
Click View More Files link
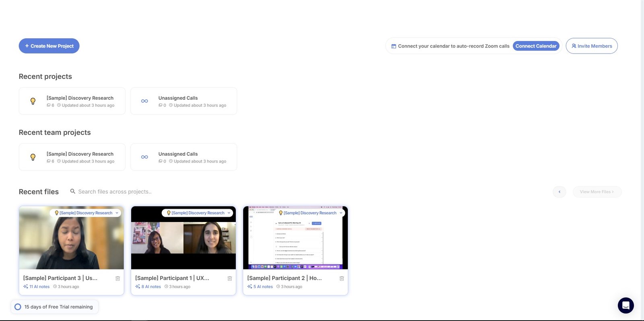pos(597,192)
